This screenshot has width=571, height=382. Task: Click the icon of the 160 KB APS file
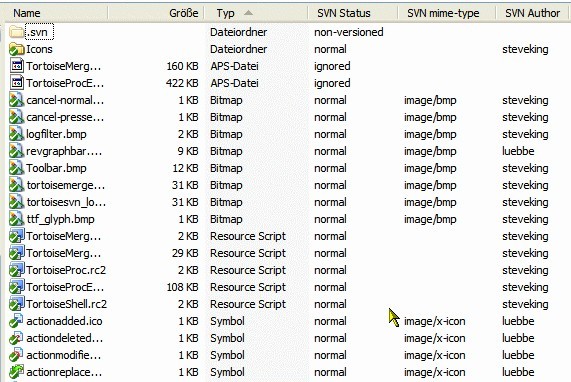click(x=16, y=66)
